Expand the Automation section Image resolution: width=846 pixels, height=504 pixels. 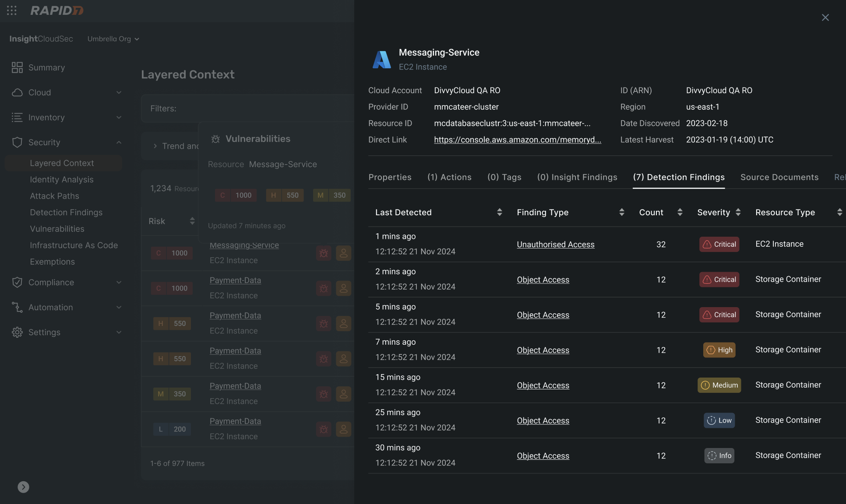[119, 307]
